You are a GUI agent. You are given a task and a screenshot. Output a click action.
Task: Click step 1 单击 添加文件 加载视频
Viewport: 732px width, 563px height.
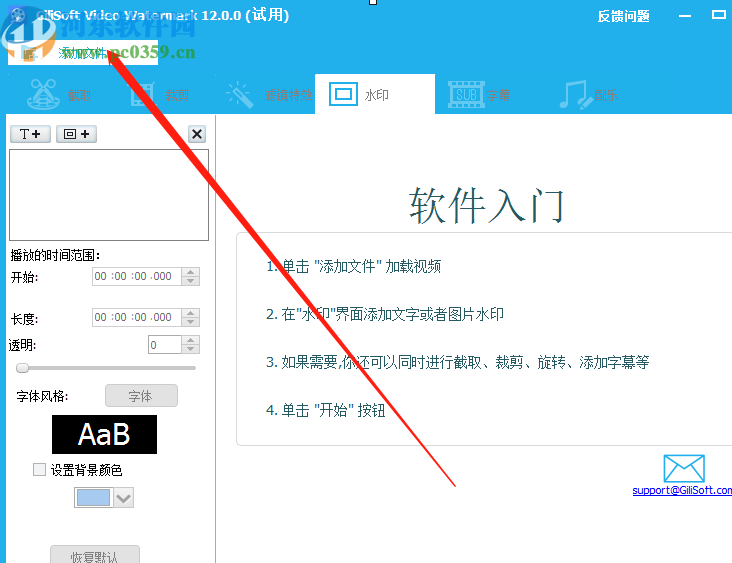(x=353, y=267)
